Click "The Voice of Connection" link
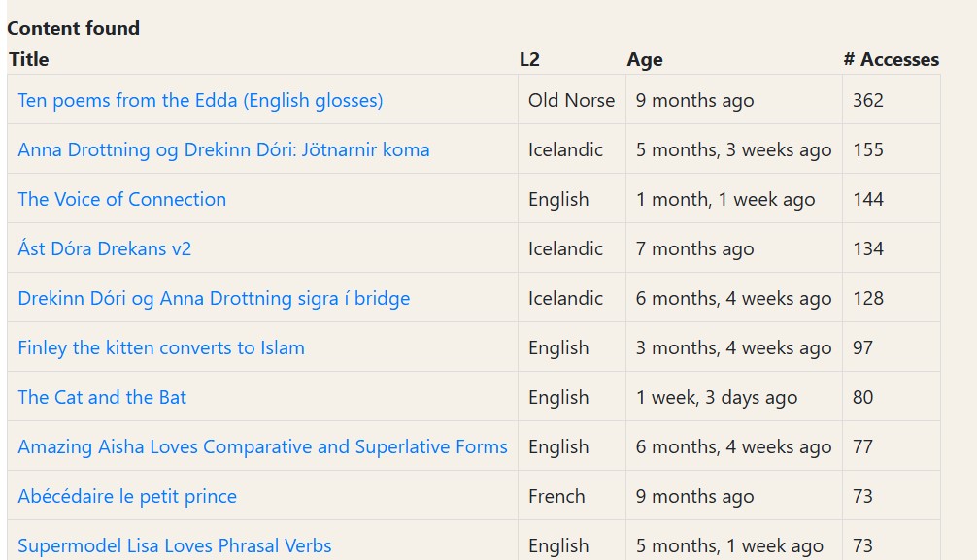 click(121, 199)
